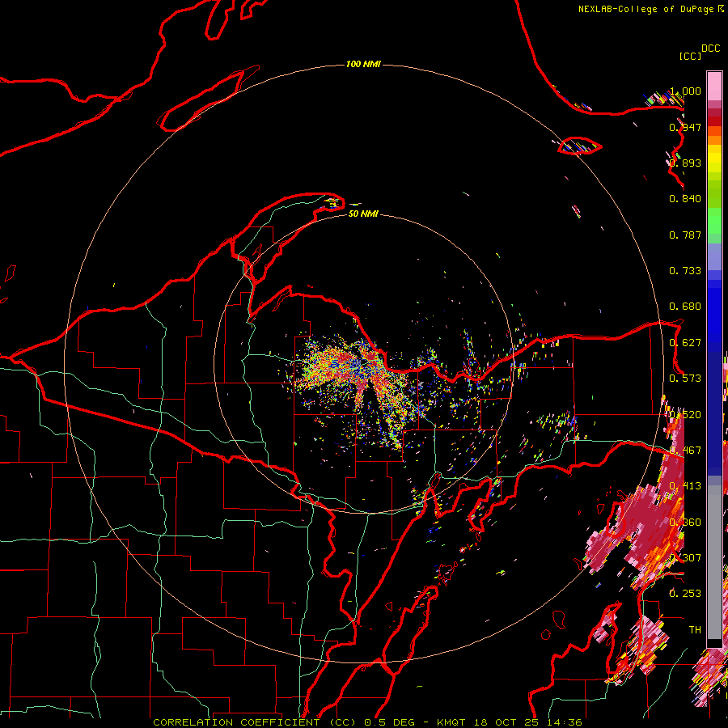The width and height of the screenshot is (728, 728).
Task: Click the 0.520 legend value
Action: (685, 415)
